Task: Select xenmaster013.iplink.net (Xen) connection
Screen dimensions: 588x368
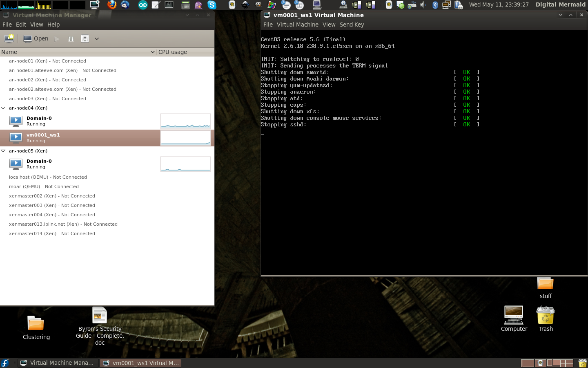Action: coord(63,224)
